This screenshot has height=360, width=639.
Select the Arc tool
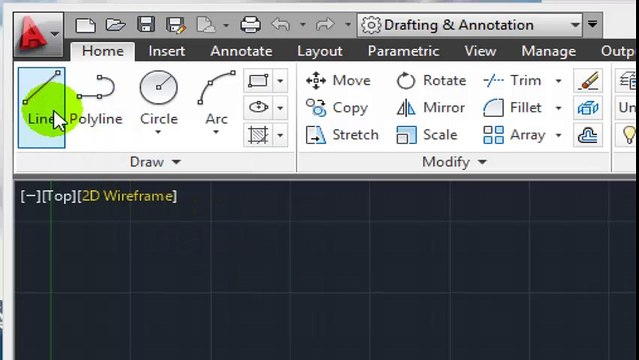216,98
